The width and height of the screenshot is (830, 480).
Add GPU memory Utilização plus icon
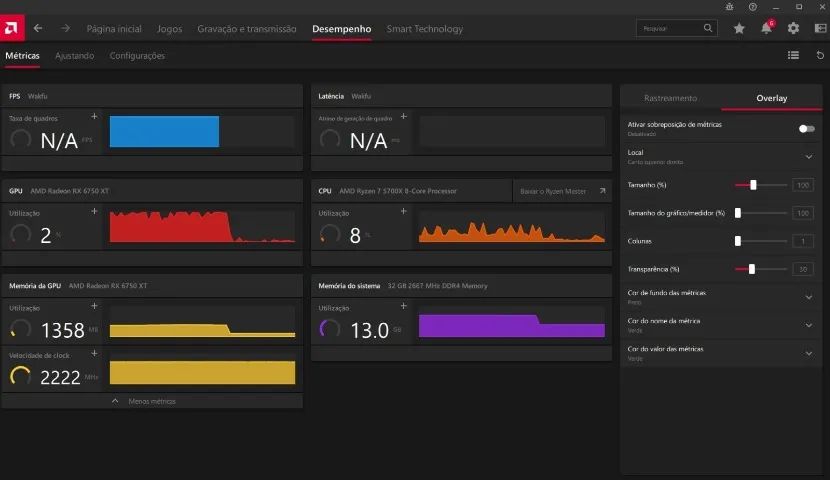click(x=94, y=306)
